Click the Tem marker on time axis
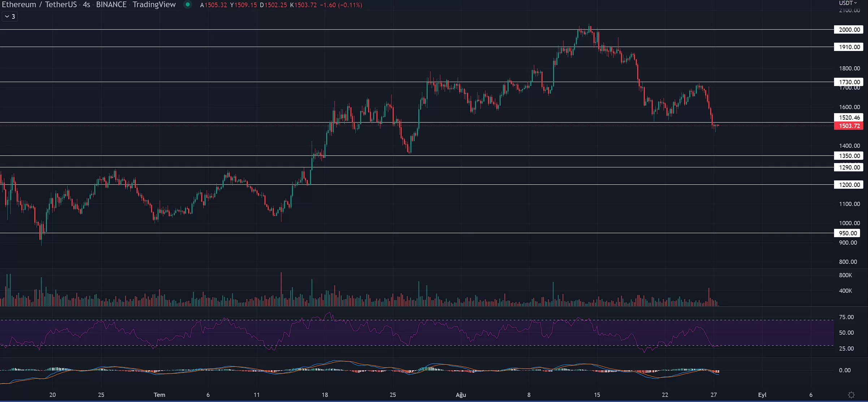 pos(159,395)
